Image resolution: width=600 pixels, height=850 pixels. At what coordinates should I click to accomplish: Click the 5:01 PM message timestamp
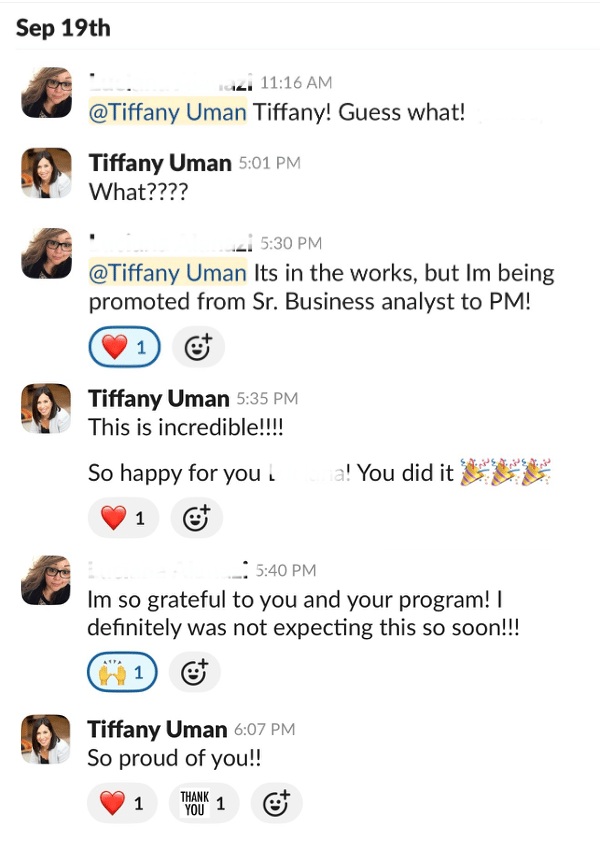pyautogui.click(x=269, y=163)
